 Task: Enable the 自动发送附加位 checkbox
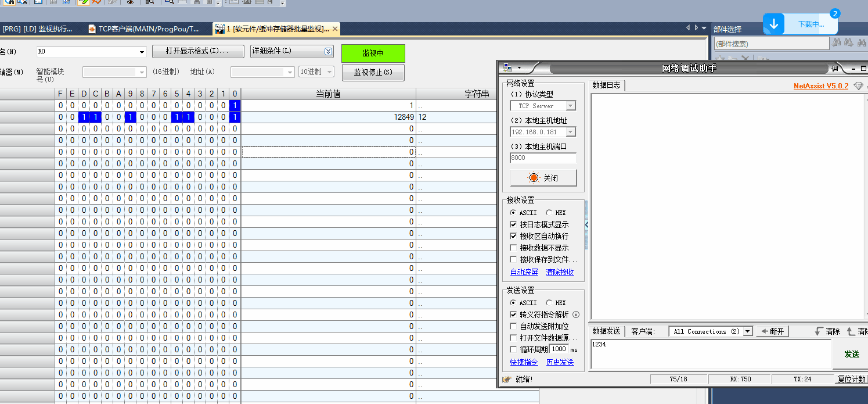[x=513, y=327]
